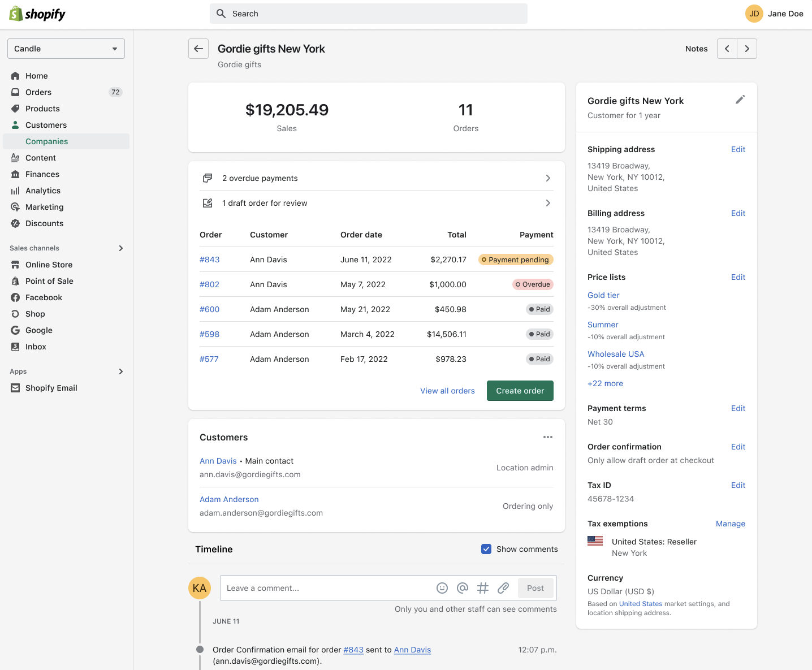812x670 pixels.
Task: Expand the Apps section arrow
Action: coord(120,371)
